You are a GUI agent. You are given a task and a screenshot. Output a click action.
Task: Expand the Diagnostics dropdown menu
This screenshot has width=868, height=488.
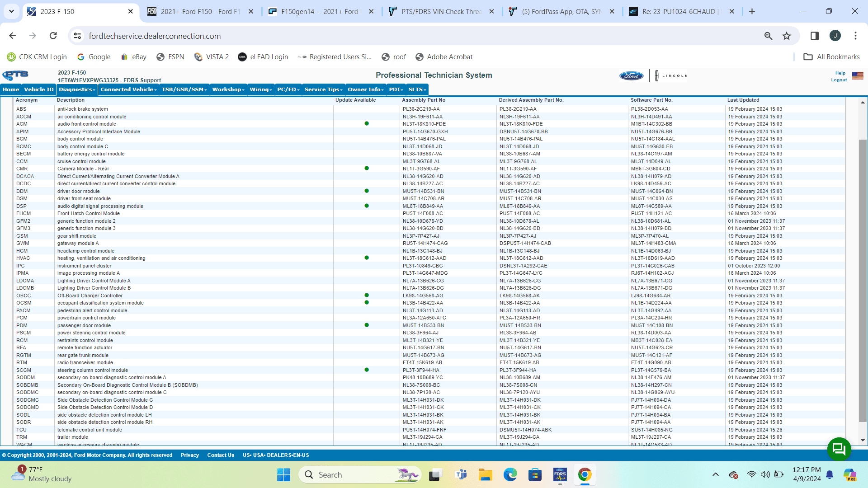click(x=77, y=89)
